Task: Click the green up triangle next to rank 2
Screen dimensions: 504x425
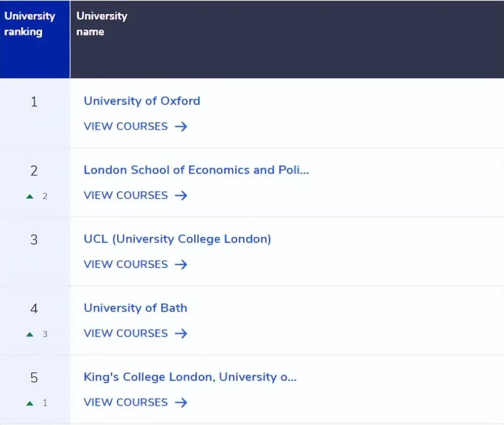Action: tap(30, 196)
